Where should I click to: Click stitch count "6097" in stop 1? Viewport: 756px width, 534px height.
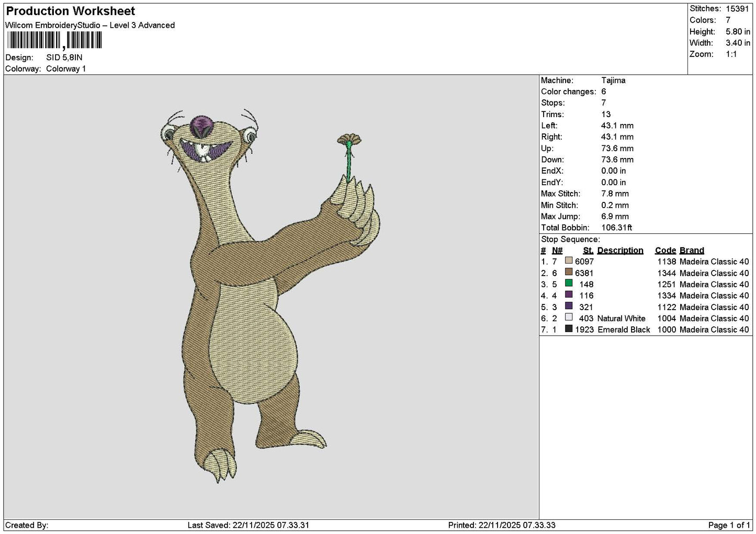(x=584, y=262)
